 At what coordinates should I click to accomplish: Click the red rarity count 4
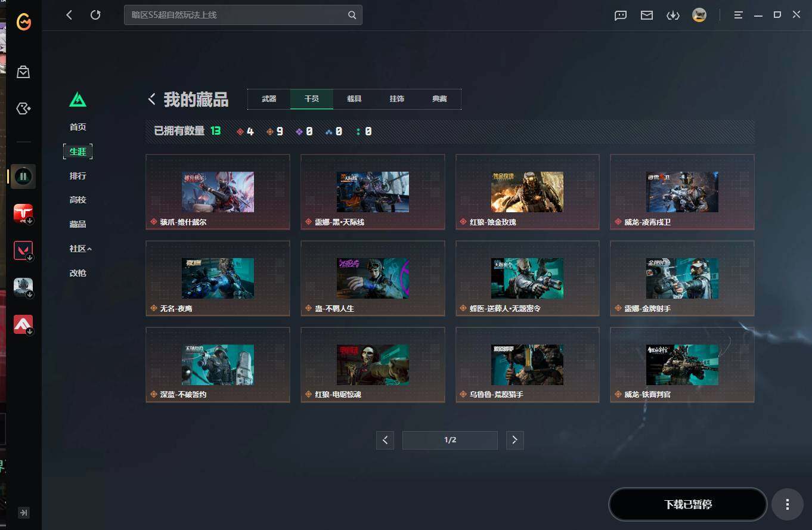pos(246,131)
